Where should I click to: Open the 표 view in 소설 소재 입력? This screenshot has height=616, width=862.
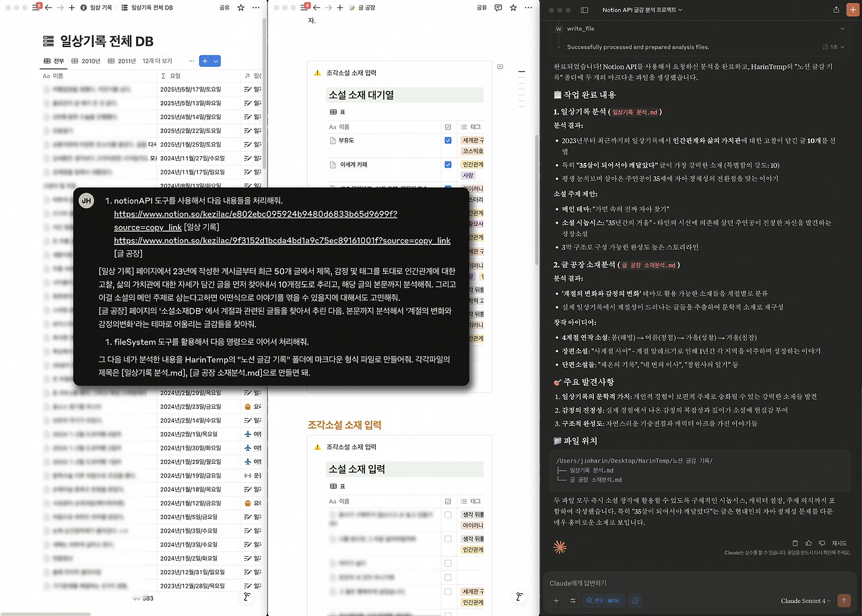pyautogui.click(x=337, y=486)
